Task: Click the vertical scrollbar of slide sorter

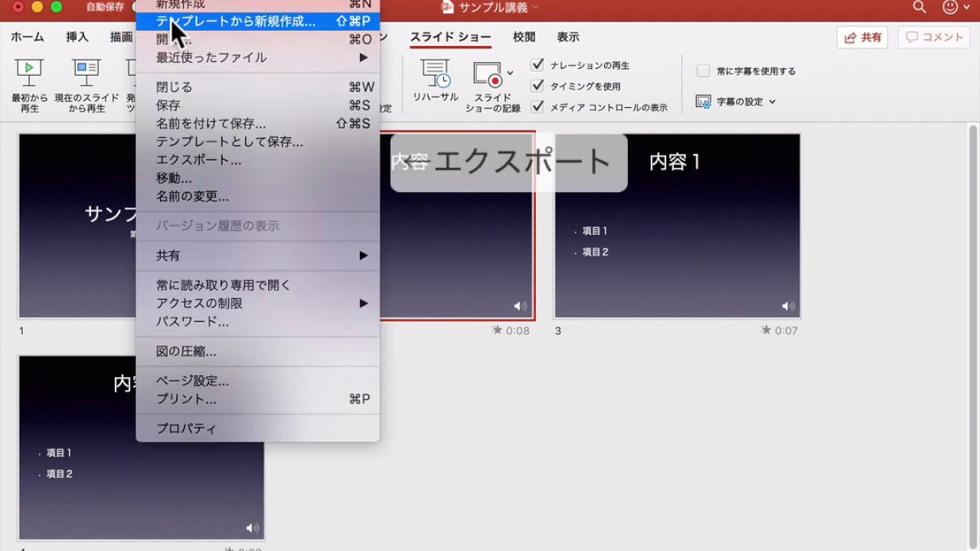Action: [973, 337]
